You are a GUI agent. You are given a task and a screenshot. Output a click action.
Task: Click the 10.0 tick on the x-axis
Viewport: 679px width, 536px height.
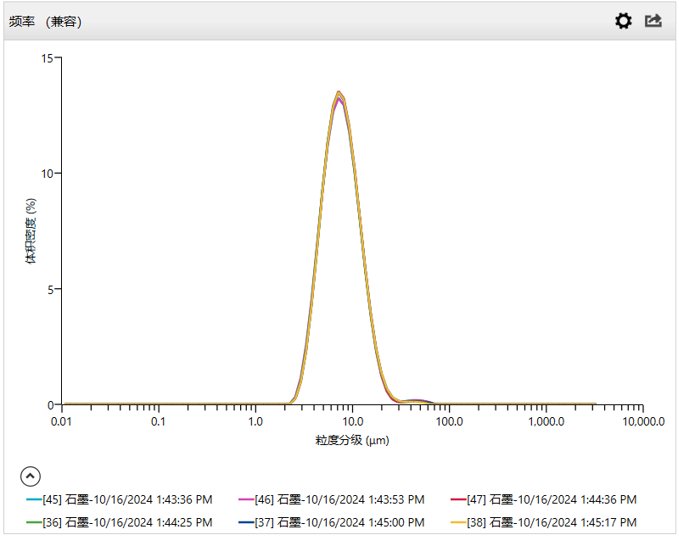pos(351,422)
